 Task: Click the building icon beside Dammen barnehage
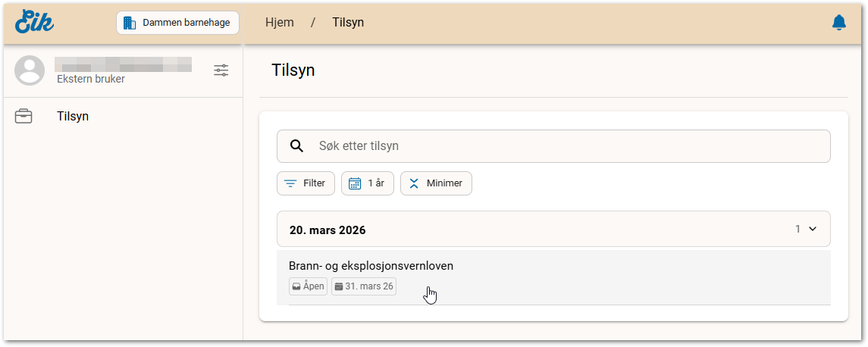(130, 23)
